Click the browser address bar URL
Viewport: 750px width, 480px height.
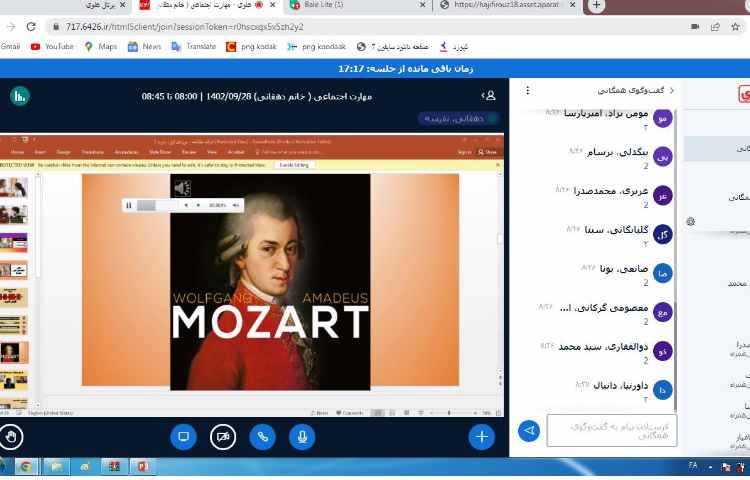pyautogui.click(x=184, y=27)
